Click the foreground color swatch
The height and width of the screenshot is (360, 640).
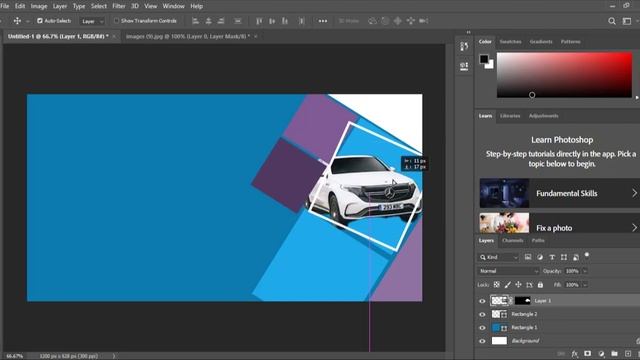point(484,59)
